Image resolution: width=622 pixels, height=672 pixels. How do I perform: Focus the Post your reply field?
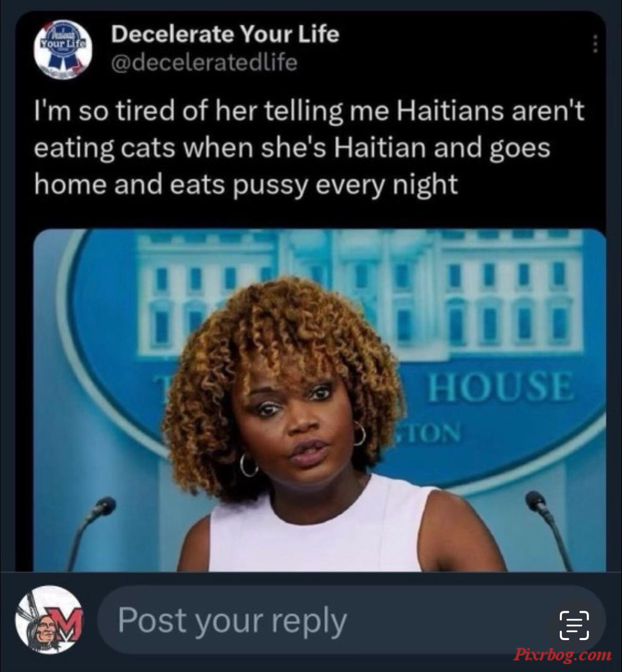click(351, 620)
